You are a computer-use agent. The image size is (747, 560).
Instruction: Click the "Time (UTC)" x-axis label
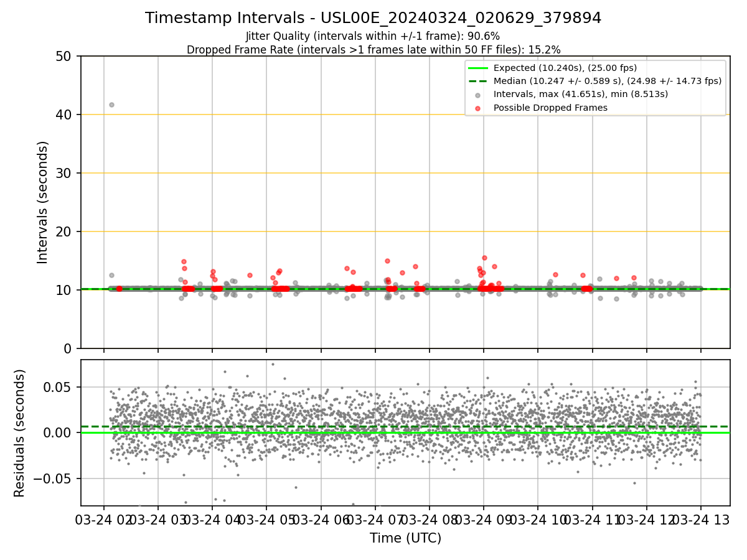click(x=405, y=538)
